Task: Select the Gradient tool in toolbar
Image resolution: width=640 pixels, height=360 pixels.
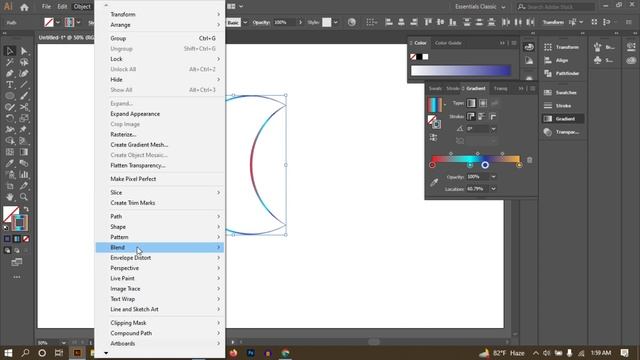Action: (24, 152)
